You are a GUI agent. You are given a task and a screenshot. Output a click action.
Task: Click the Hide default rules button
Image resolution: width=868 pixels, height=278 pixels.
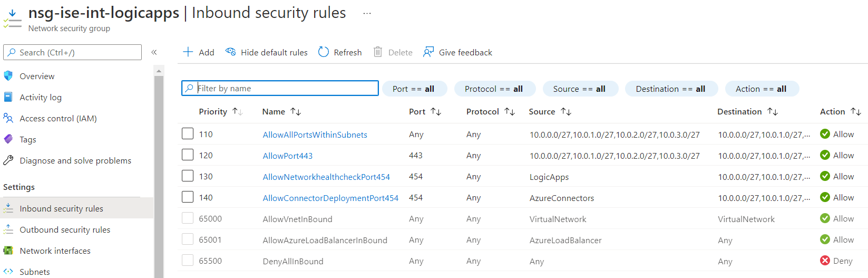[x=267, y=52]
